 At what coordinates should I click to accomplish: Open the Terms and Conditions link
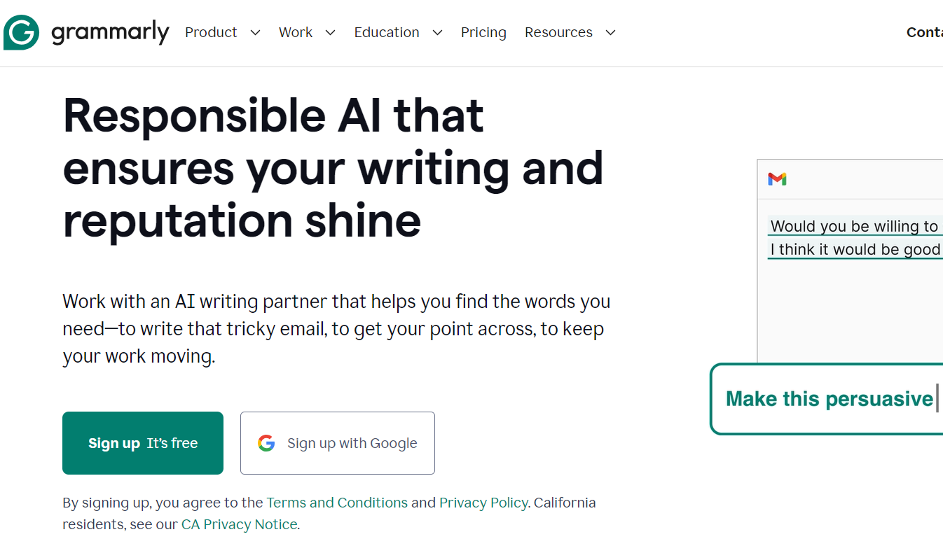tap(337, 503)
